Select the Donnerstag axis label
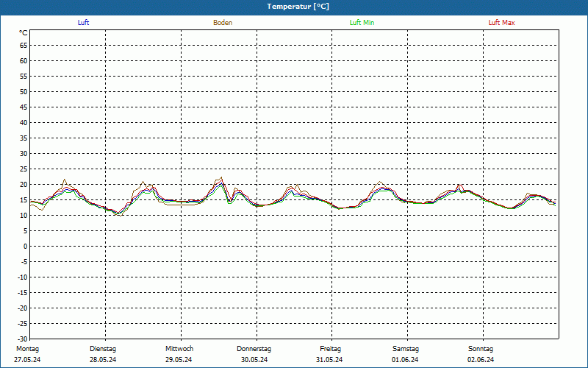The width and height of the screenshot is (588, 368). [x=254, y=349]
